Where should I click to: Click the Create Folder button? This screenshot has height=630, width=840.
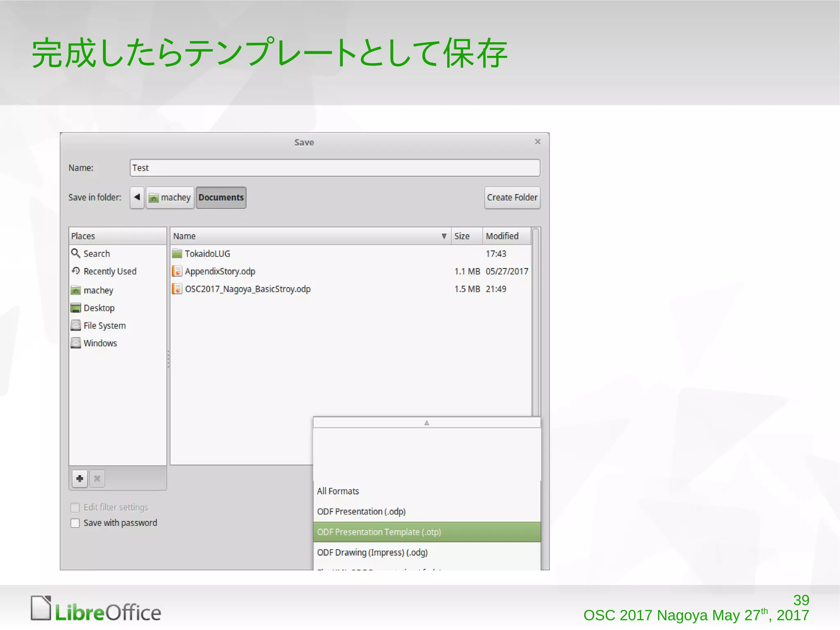coord(512,197)
